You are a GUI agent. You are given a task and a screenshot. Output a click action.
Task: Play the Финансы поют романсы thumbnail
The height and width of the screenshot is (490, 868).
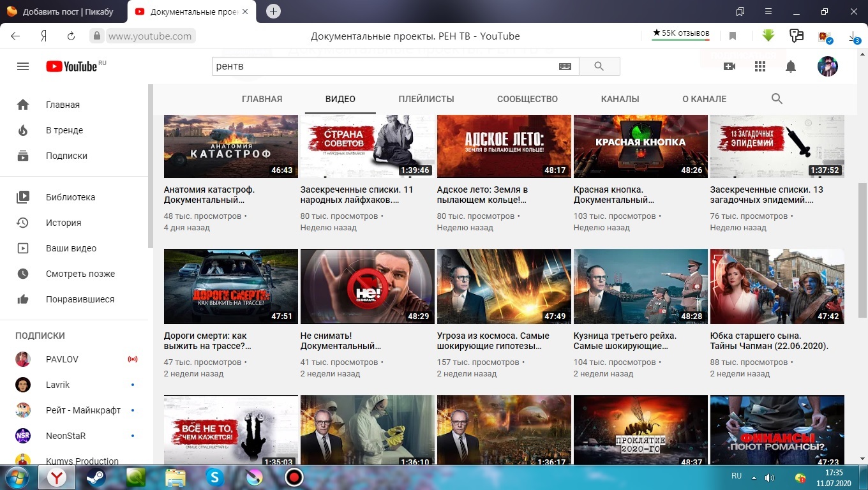[777, 430]
